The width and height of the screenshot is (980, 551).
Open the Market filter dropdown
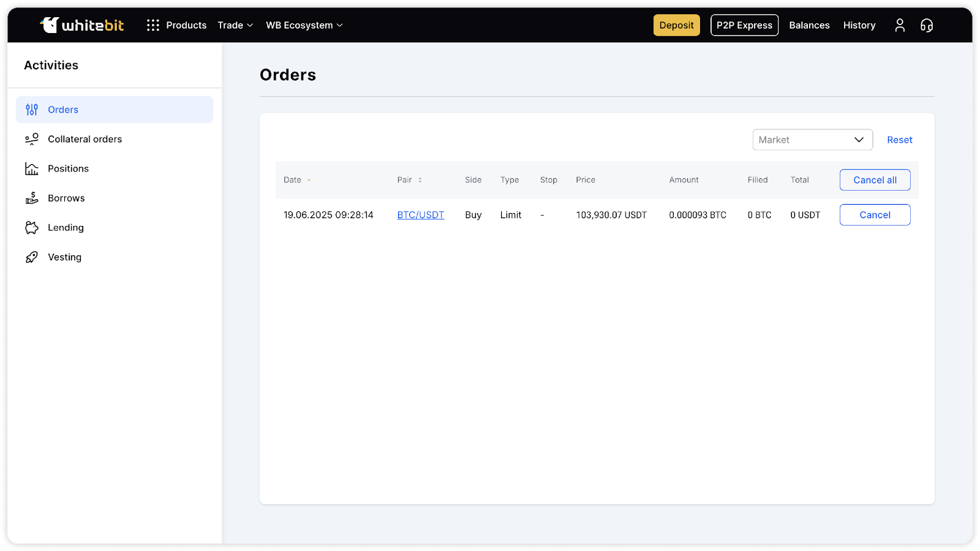[x=812, y=140]
